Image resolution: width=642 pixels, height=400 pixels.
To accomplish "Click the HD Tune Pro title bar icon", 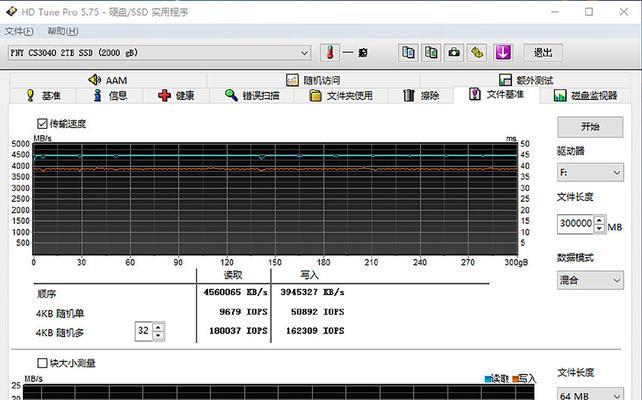I will pos(11,11).
